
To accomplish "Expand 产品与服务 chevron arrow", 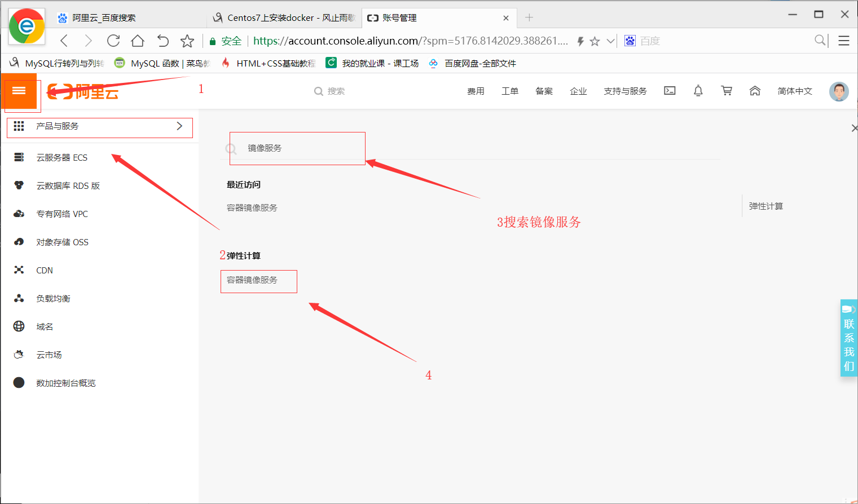I will coord(179,126).
